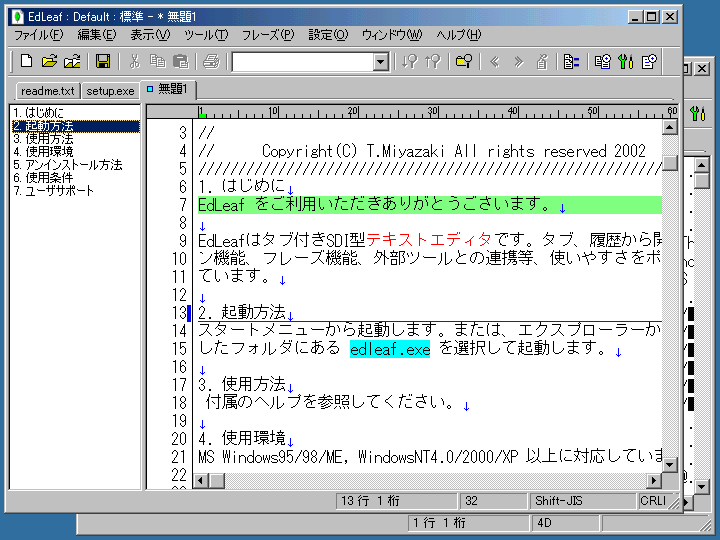Select the 無題1 tab
Image resolution: width=720 pixels, height=540 pixels.
[x=168, y=89]
